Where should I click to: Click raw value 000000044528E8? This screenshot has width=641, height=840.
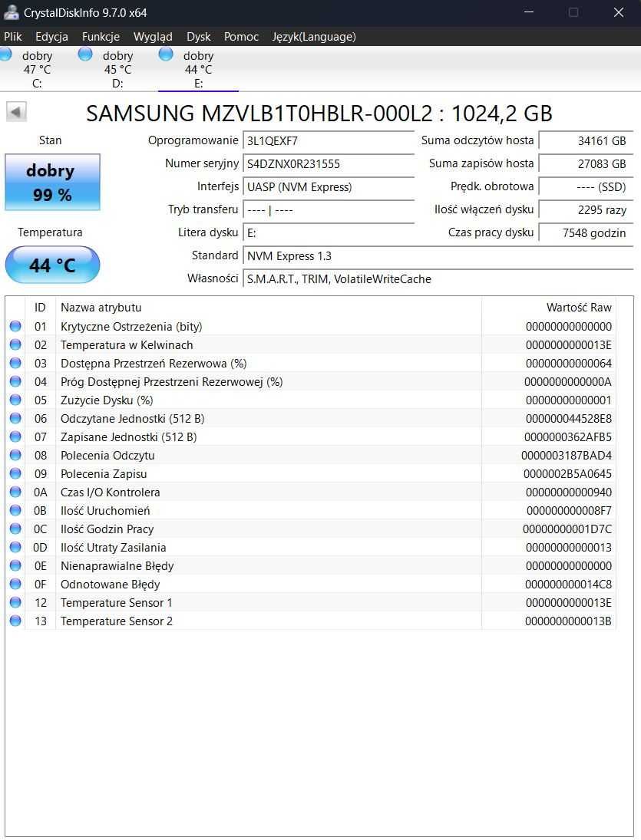[569, 418]
